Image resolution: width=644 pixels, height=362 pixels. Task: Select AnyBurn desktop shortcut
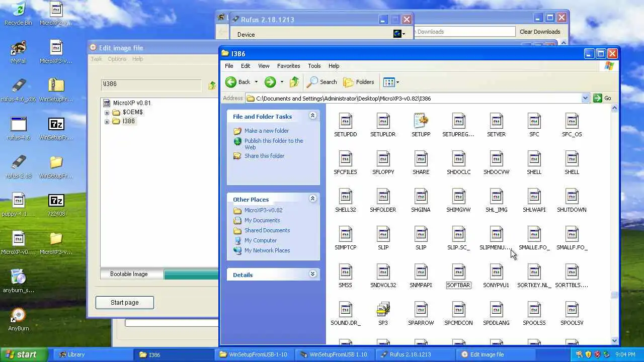click(18, 319)
